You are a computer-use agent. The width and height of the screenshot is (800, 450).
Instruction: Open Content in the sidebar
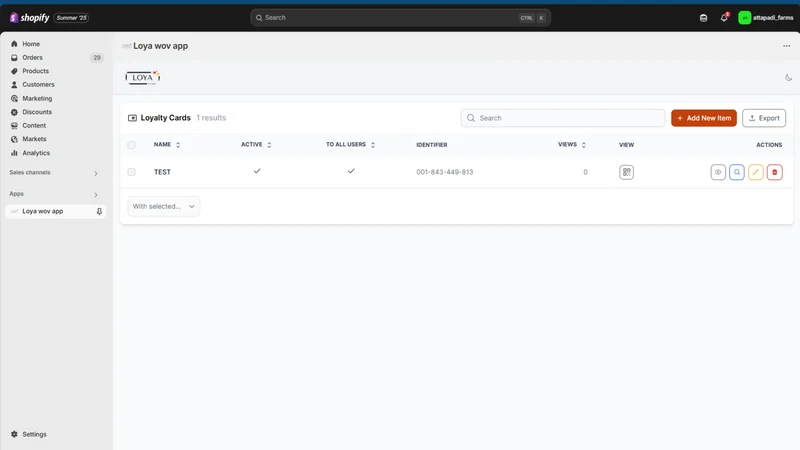point(34,126)
